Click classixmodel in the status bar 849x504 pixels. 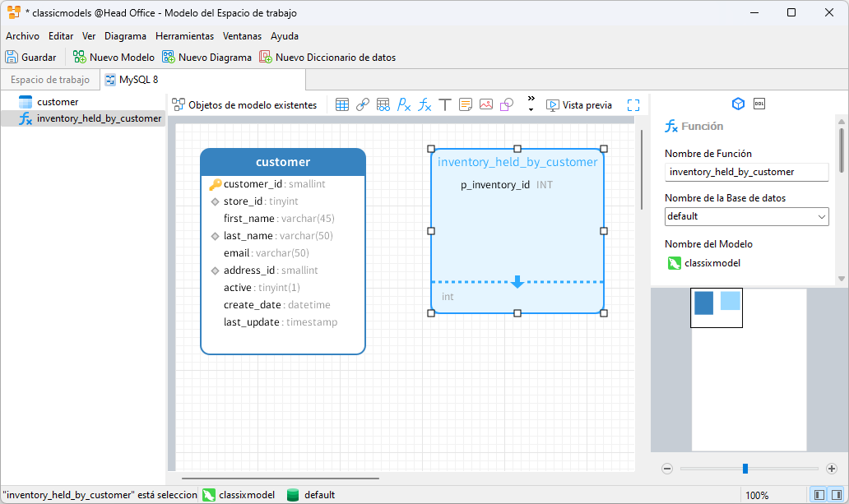[x=239, y=495]
